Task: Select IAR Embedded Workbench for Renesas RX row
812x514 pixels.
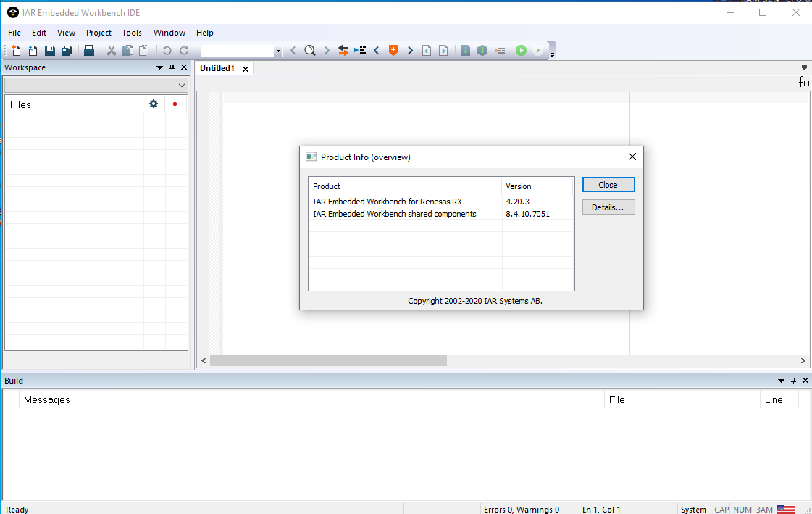Action: 441,202
